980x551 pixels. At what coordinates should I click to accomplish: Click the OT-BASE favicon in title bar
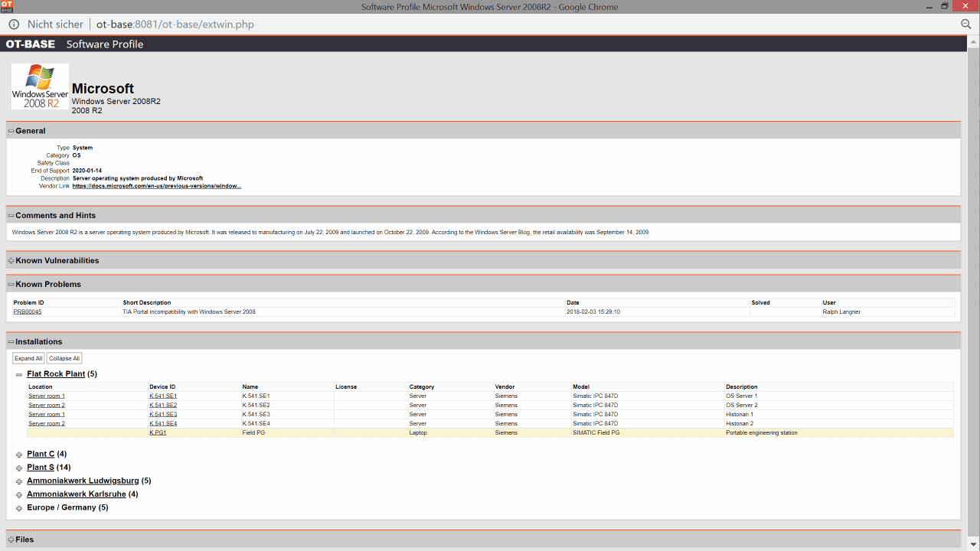pos(6,6)
